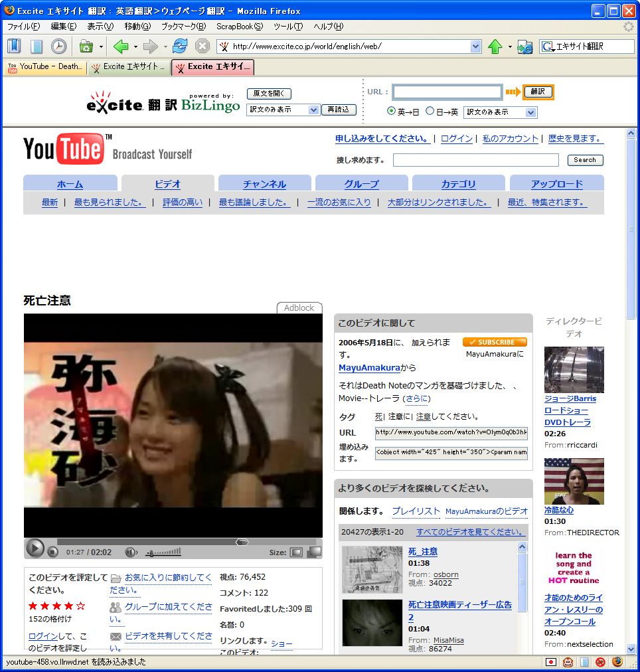Rate the video with the first star
Screen dimensions: 640x672
tap(33, 606)
